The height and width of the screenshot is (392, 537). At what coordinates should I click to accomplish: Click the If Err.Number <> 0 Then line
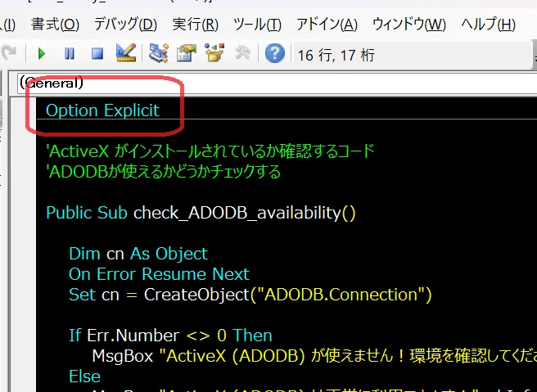170,336
